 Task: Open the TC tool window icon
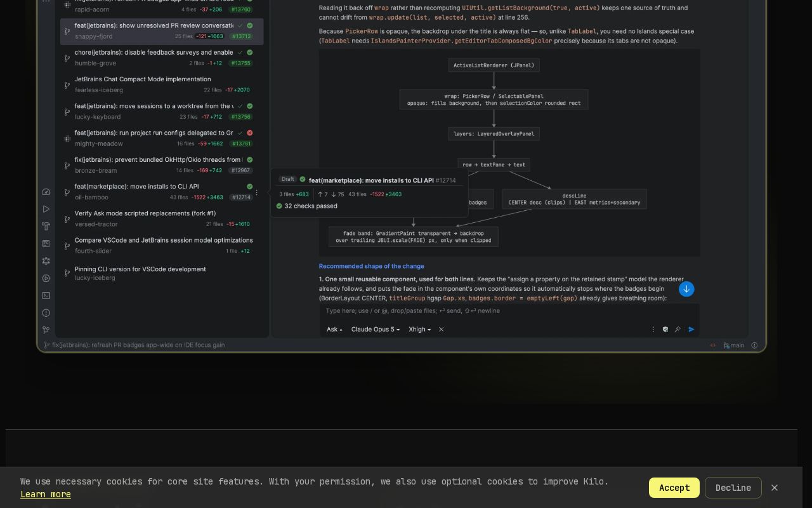tap(46, 244)
